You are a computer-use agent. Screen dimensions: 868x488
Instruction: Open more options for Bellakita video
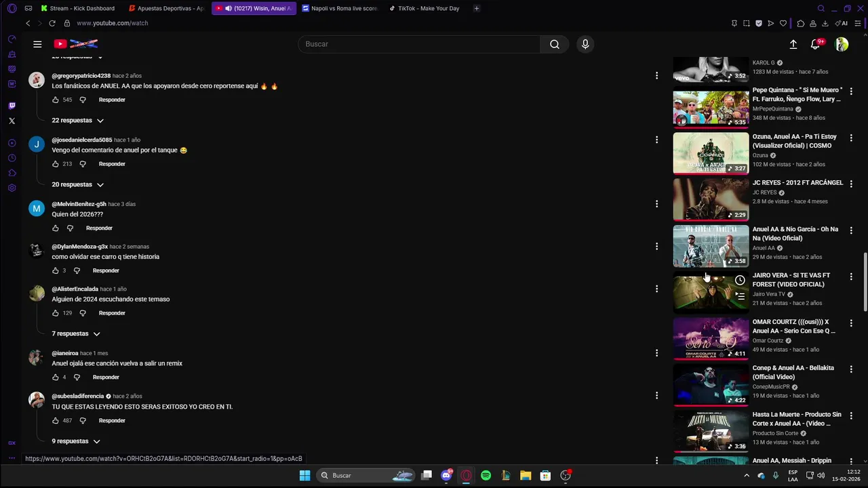[851, 369]
